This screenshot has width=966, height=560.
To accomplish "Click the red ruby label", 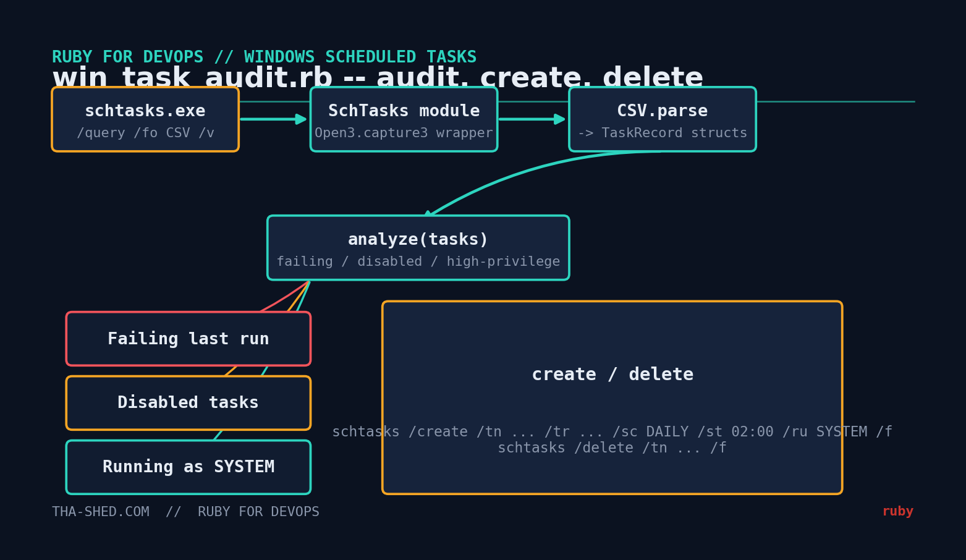I will [x=898, y=512].
